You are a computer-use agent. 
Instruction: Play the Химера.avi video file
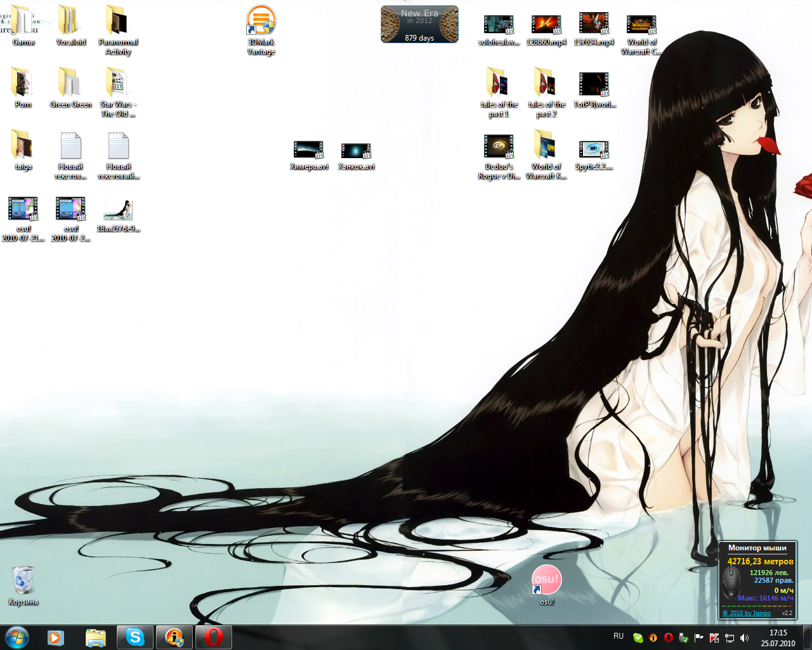click(309, 150)
